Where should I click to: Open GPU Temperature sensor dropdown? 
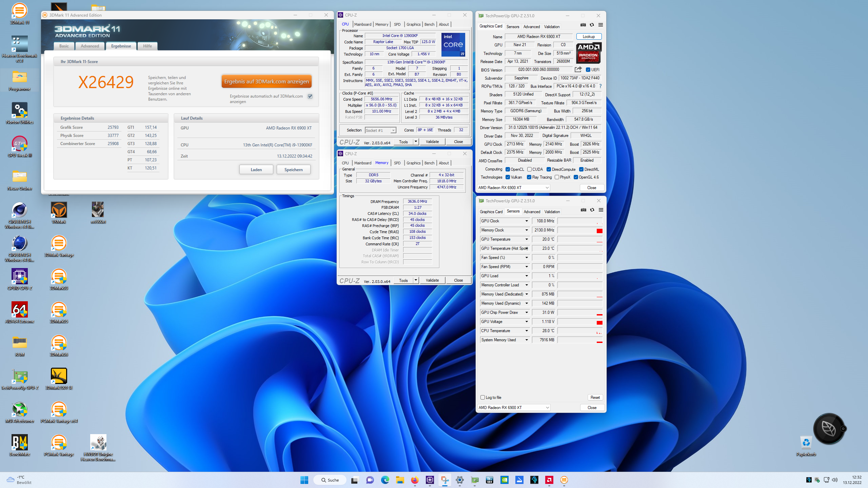click(x=527, y=239)
